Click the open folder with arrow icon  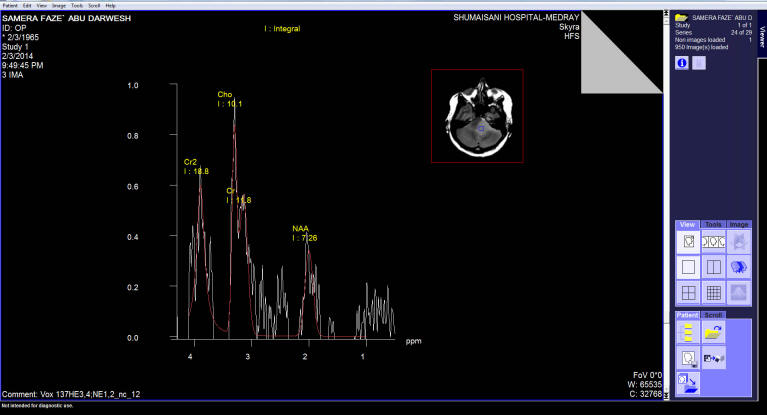tap(713, 332)
